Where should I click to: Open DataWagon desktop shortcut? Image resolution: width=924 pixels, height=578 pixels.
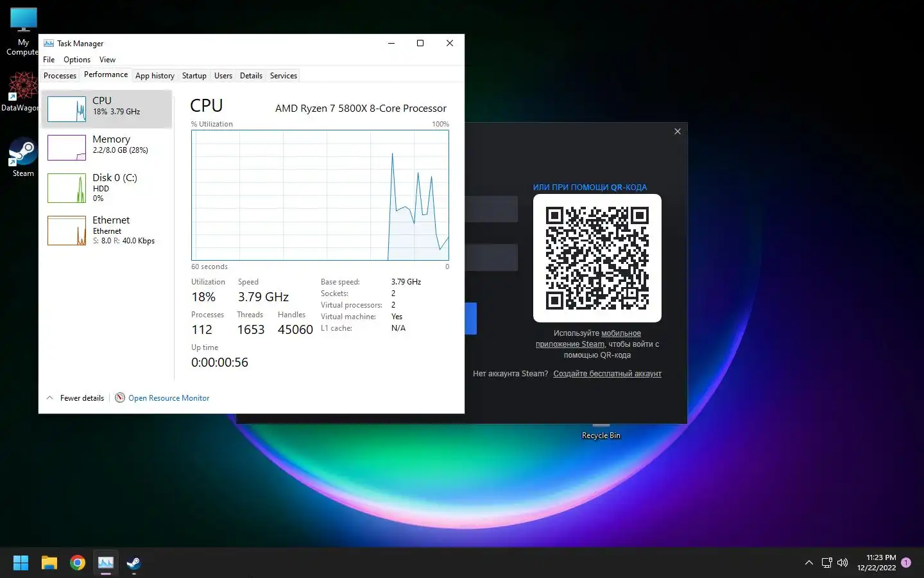tap(21, 91)
